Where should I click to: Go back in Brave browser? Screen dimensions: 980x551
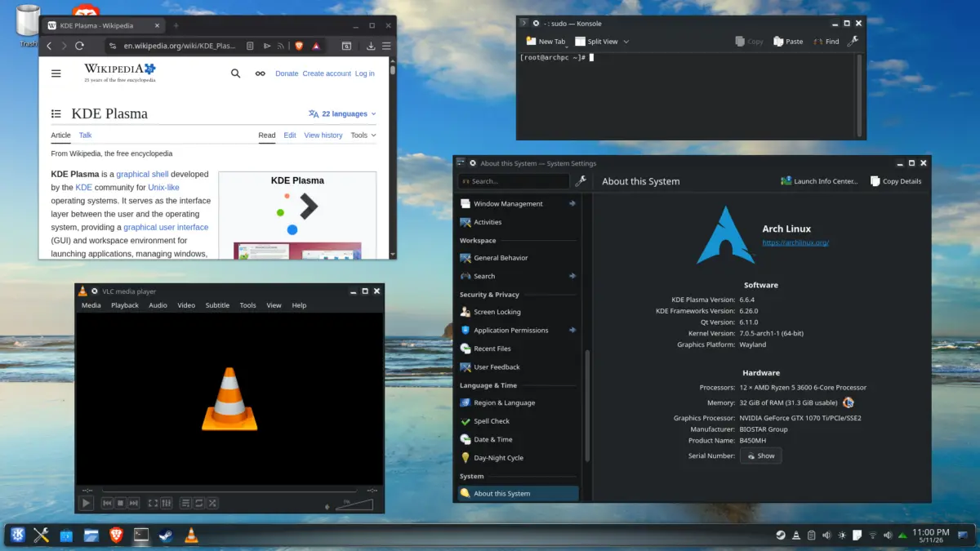[x=49, y=47]
